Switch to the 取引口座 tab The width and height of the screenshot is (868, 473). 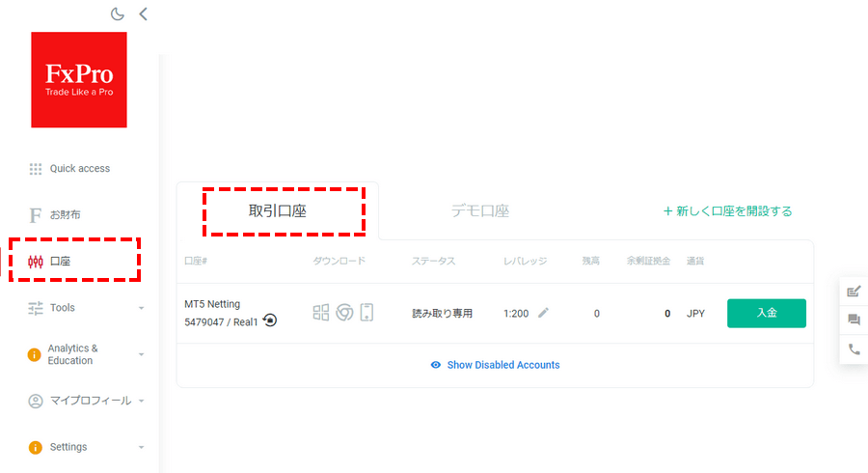point(278,211)
